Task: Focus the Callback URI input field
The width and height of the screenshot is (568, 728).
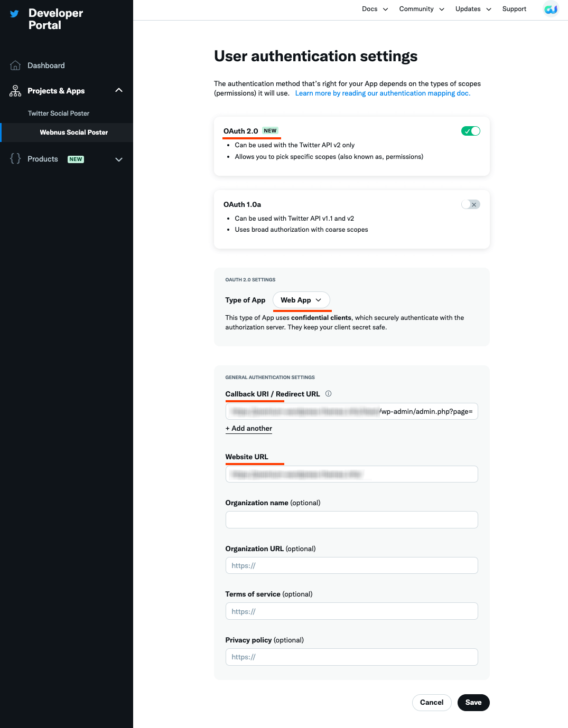Action: tap(352, 411)
